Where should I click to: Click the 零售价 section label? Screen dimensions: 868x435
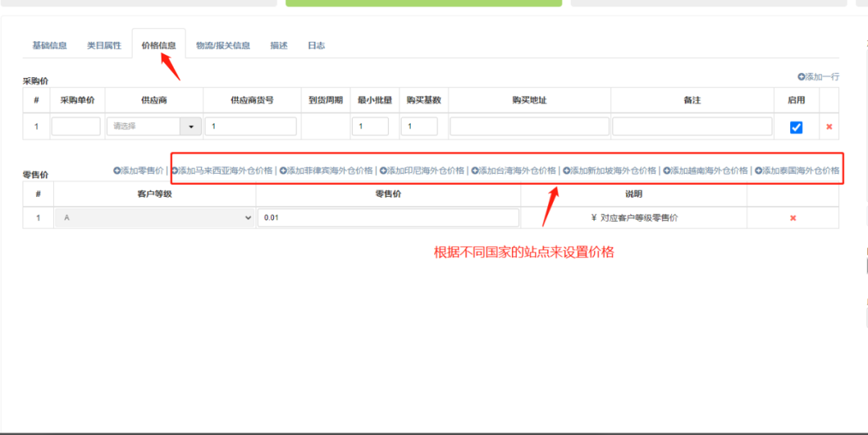tap(35, 174)
